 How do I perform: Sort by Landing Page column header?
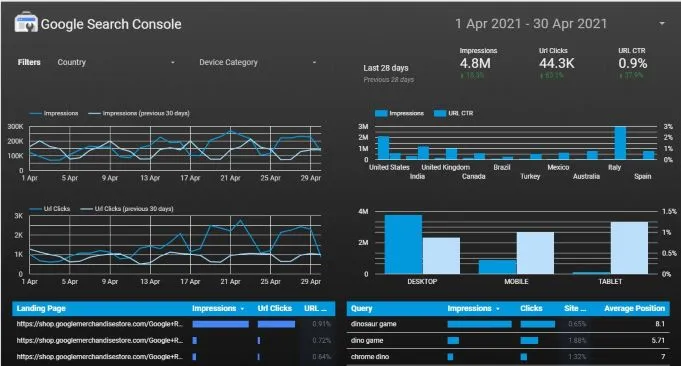[41, 308]
